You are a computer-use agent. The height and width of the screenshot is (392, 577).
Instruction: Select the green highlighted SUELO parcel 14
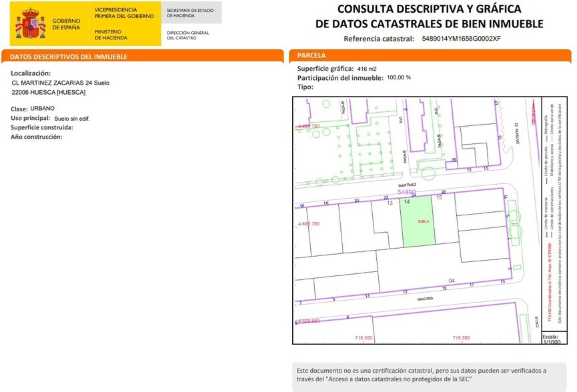click(x=423, y=223)
